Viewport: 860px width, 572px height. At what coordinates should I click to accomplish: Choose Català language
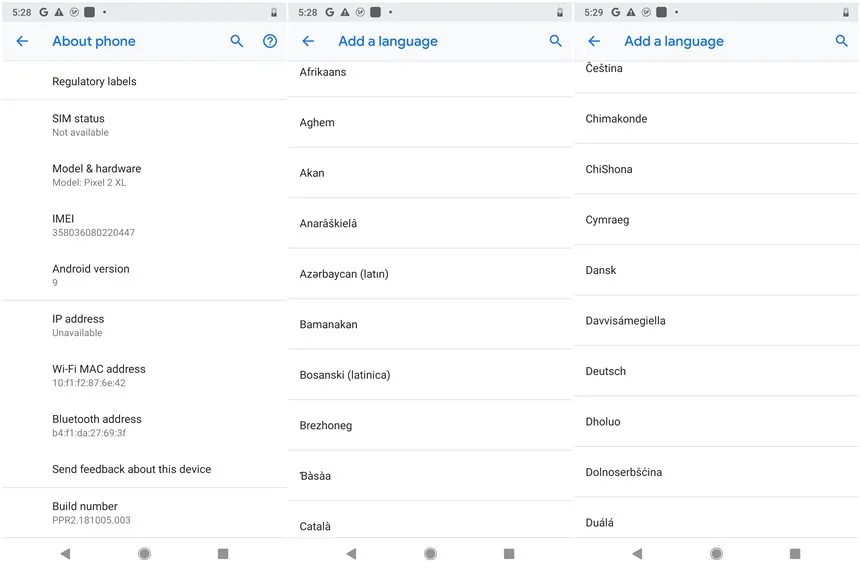(430, 520)
